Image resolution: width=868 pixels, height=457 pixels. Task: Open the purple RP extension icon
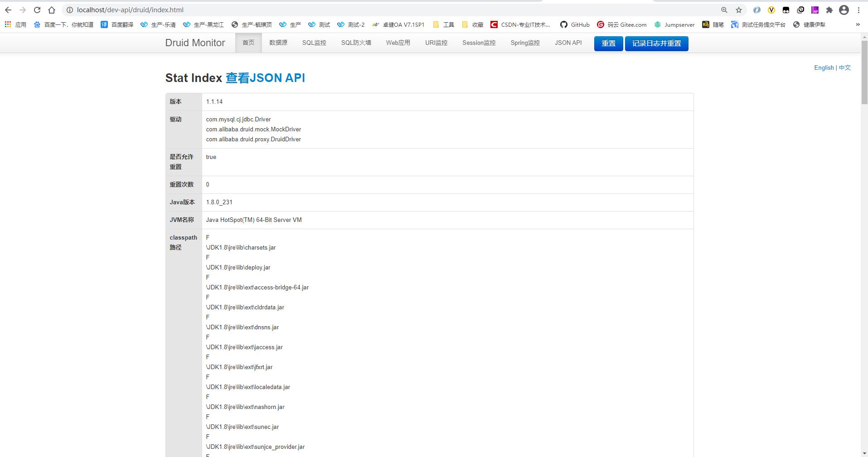click(815, 10)
